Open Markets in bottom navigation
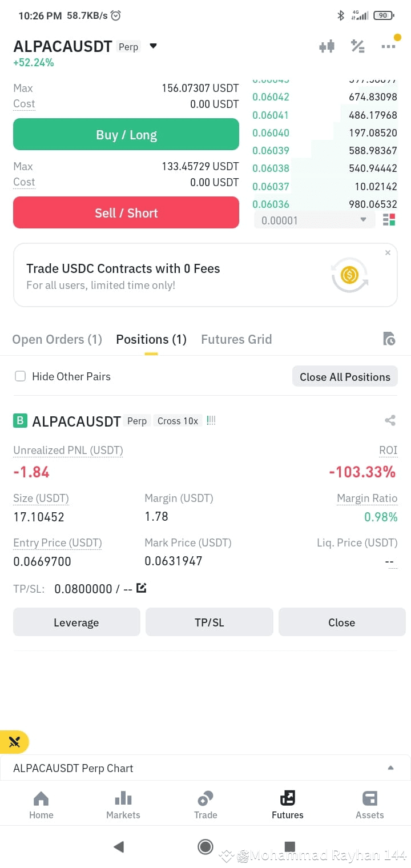The image size is (411, 868). pyautogui.click(x=123, y=805)
